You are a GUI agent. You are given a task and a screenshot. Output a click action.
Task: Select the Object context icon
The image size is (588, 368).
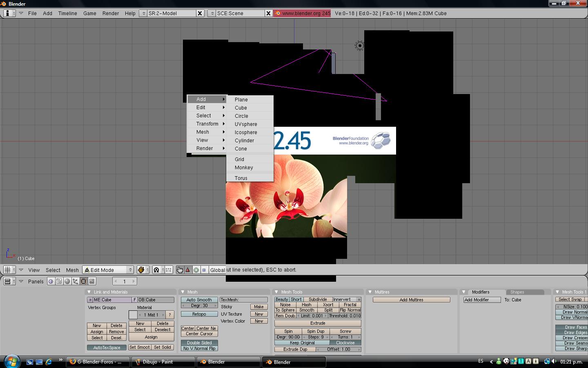click(x=76, y=281)
